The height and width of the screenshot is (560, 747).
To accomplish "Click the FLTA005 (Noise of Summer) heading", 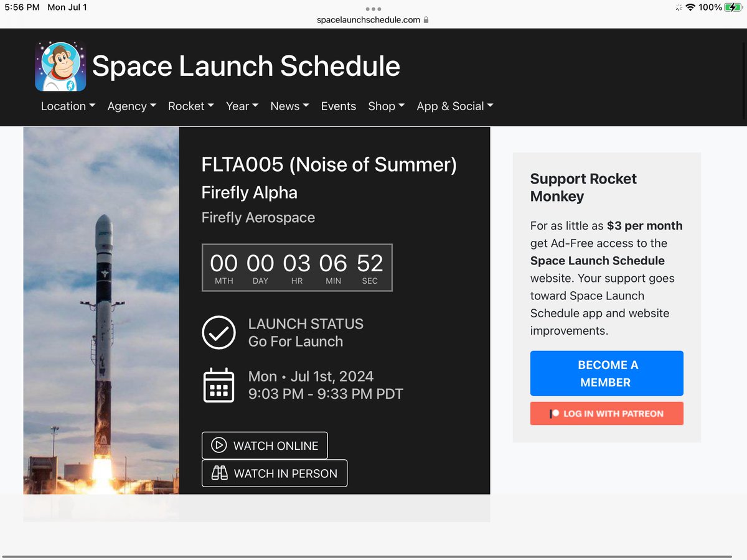I will click(329, 165).
